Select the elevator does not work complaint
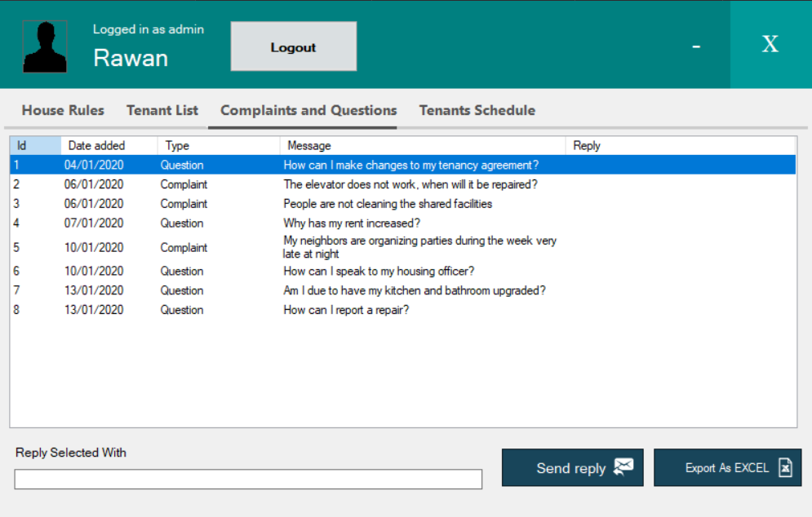 pos(403,184)
